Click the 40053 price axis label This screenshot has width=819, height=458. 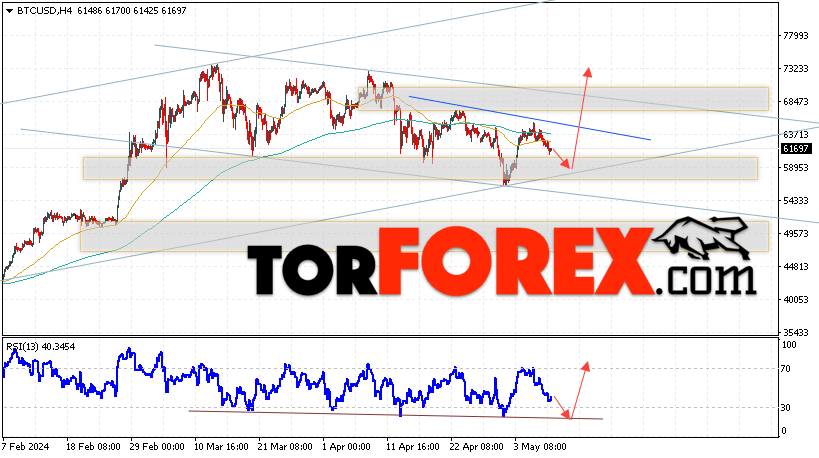point(795,299)
